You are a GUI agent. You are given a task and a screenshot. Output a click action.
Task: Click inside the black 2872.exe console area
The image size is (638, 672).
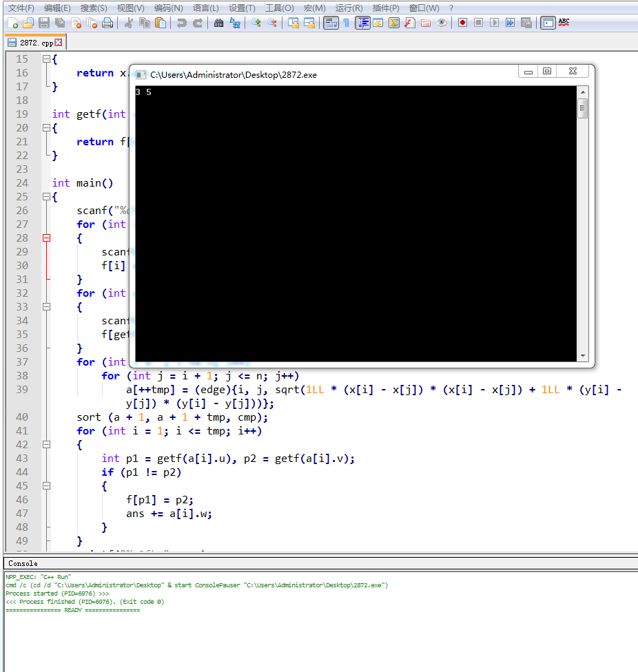[356, 223]
